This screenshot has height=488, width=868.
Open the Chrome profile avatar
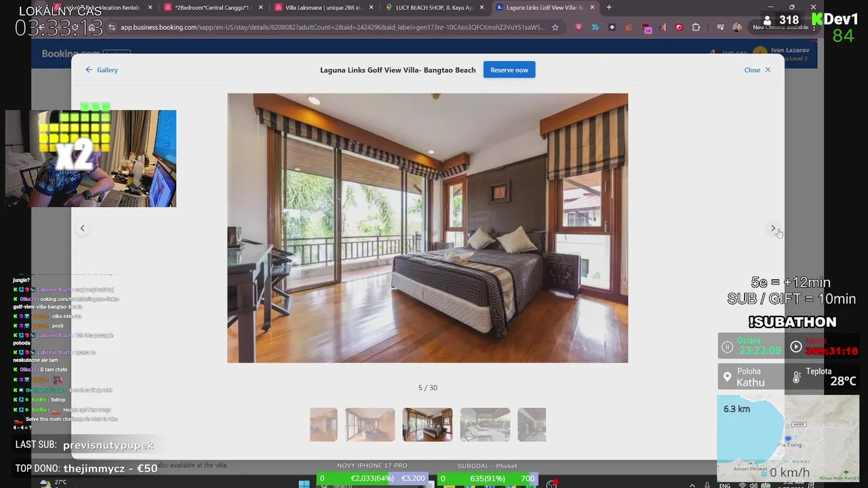coord(737,27)
